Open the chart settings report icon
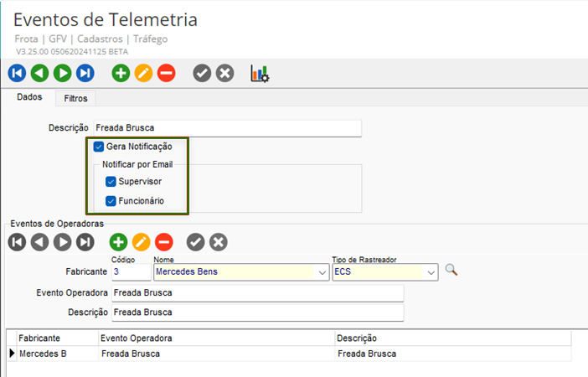 260,74
